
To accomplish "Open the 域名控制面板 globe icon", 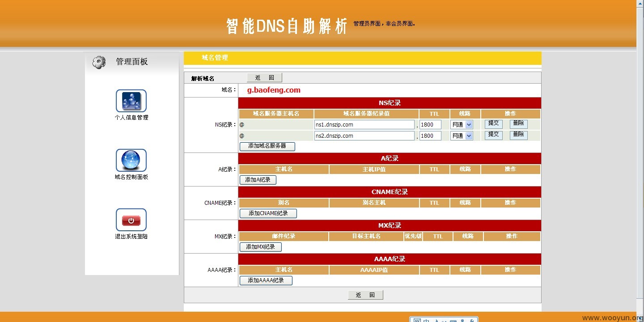I will (131, 160).
